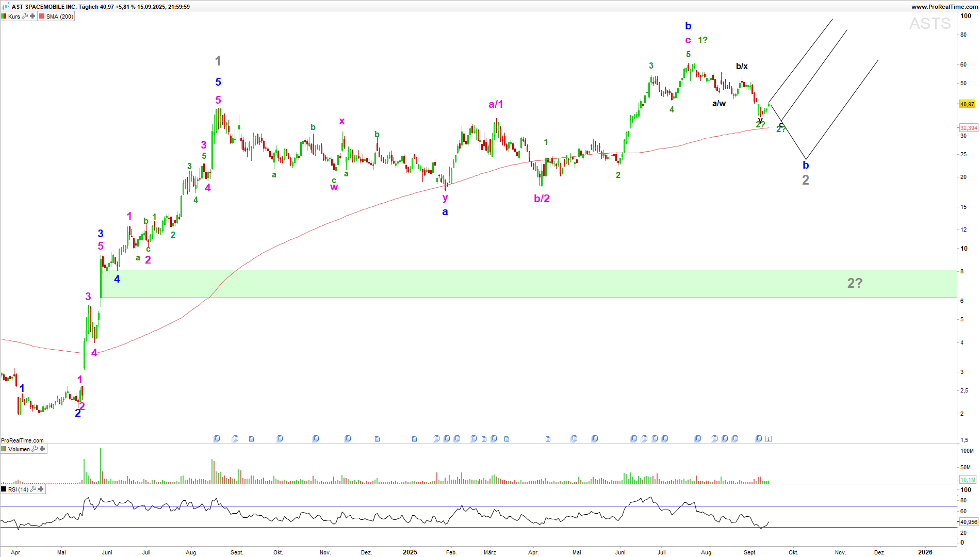Click the black RSI color swatch
The width and height of the screenshot is (980, 557).
[4, 489]
